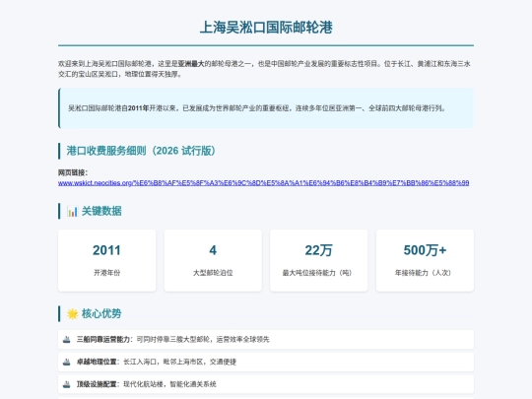The width and height of the screenshot is (532, 399).
Task: Click the 顶级设施配置 list row text
Action: pos(146,384)
